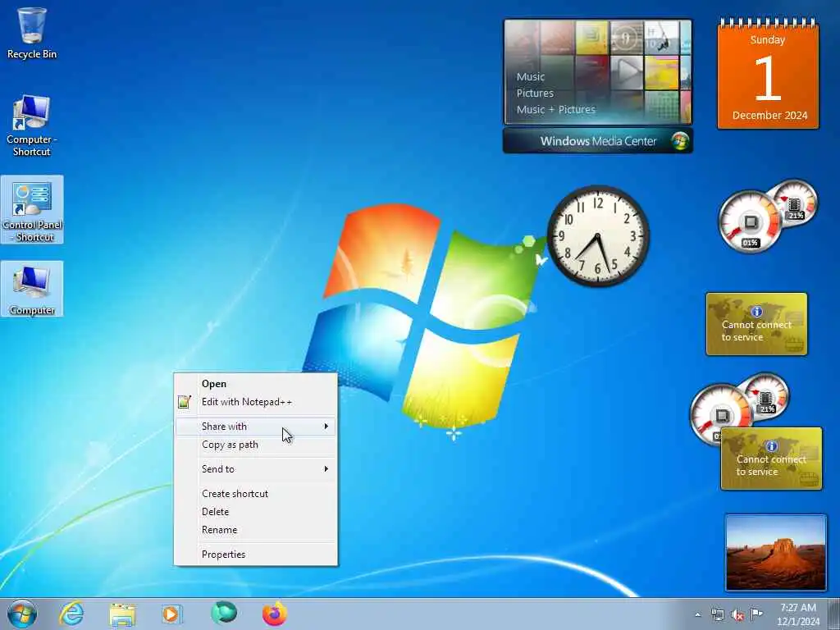Click the Notepad++ icon in context menu

185,402
